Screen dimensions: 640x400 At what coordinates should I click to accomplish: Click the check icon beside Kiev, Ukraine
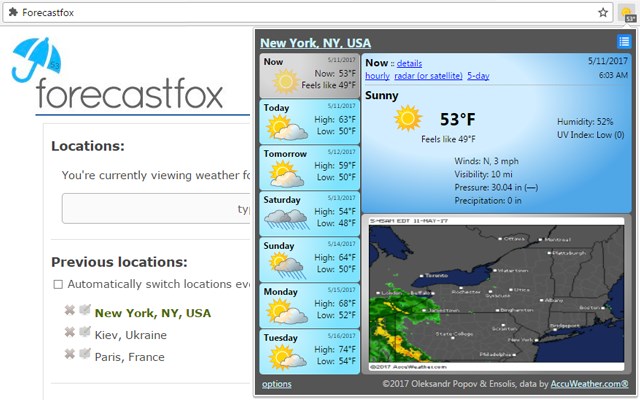pyautogui.click(x=84, y=331)
